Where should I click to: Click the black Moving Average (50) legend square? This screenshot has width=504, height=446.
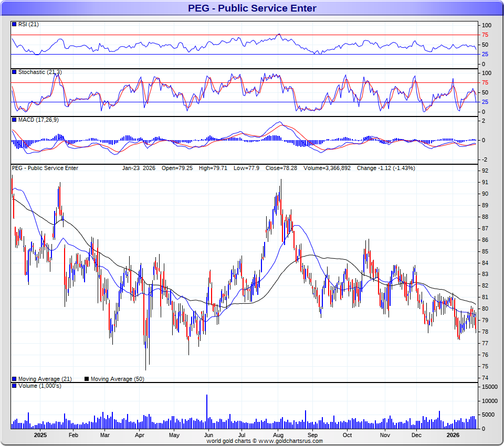point(87,379)
